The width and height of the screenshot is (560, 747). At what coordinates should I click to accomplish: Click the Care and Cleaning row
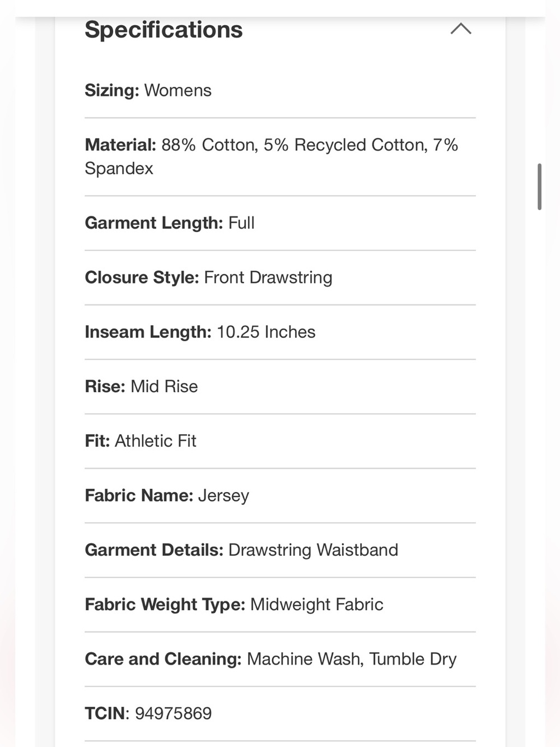[280, 659]
